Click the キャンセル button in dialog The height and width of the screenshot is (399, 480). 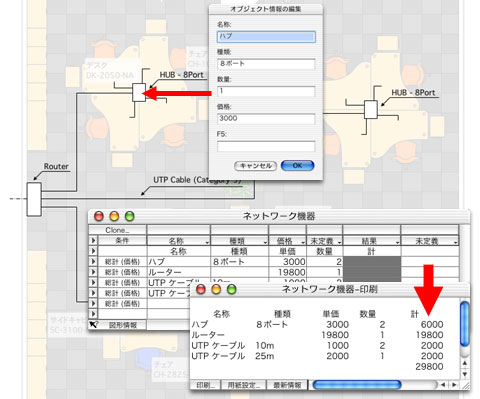point(255,166)
